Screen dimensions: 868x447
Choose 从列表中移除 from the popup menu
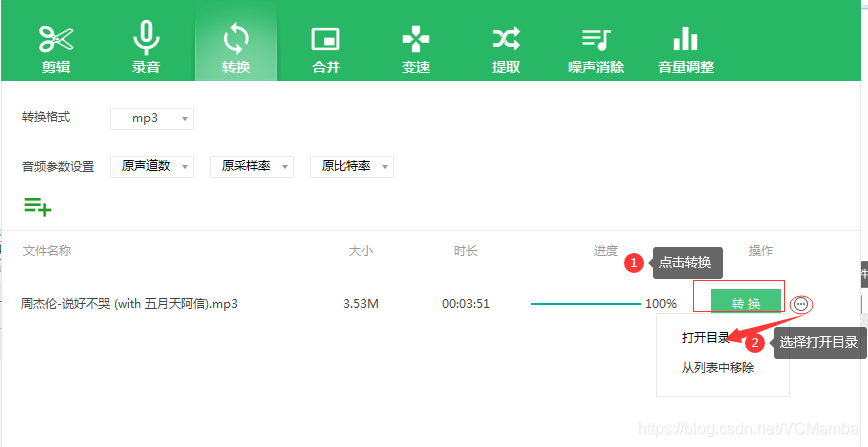(x=718, y=368)
